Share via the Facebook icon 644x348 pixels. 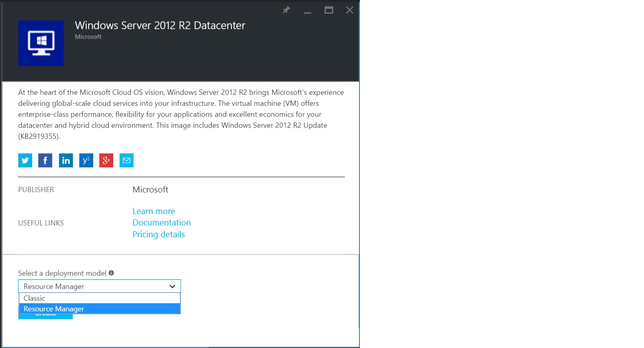coord(45,160)
